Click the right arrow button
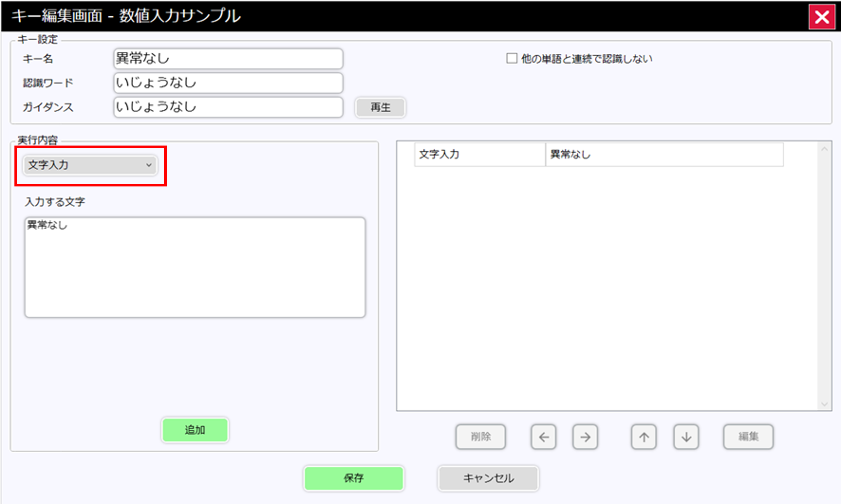841x504 pixels. pos(585,437)
